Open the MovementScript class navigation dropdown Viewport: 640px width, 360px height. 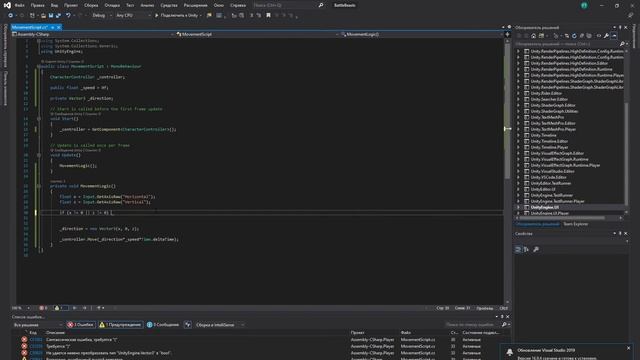click(257, 35)
